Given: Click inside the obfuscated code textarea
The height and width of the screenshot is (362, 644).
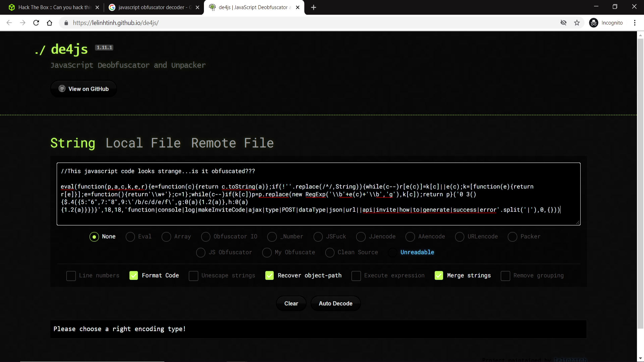Looking at the screenshot, I should [318, 194].
